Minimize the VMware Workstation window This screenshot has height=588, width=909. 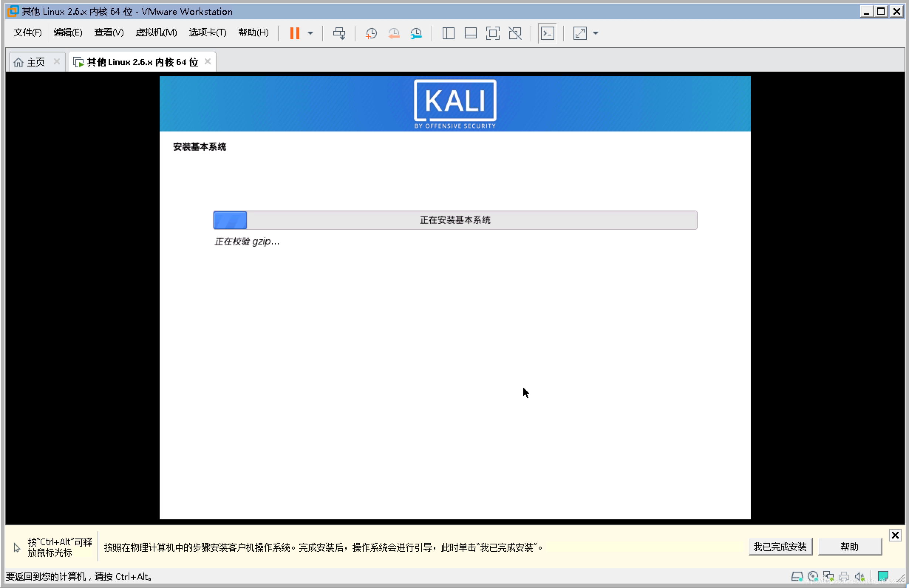866,11
